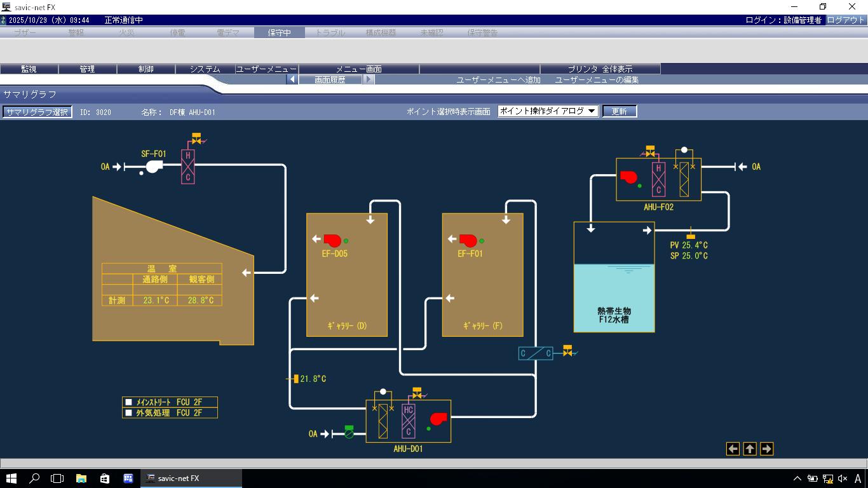Toggle the 外気処理 FCU 2F checkbox
This screenshot has width=868, height=488.
coord(129,413)
